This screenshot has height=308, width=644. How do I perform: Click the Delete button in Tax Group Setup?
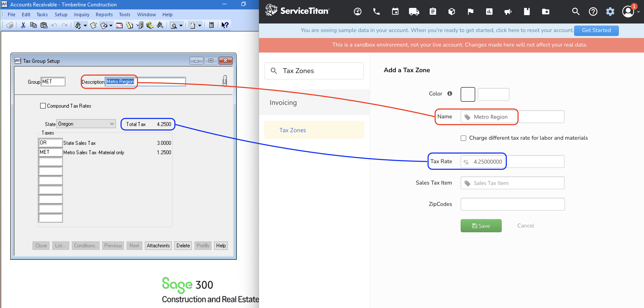pyautogui.click(x=183, y=245)
